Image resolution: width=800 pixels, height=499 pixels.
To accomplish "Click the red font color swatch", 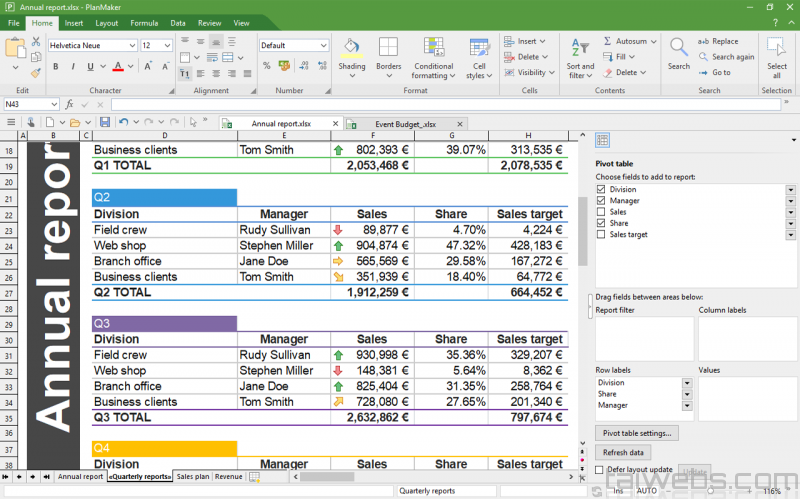I will click(117, 67).
